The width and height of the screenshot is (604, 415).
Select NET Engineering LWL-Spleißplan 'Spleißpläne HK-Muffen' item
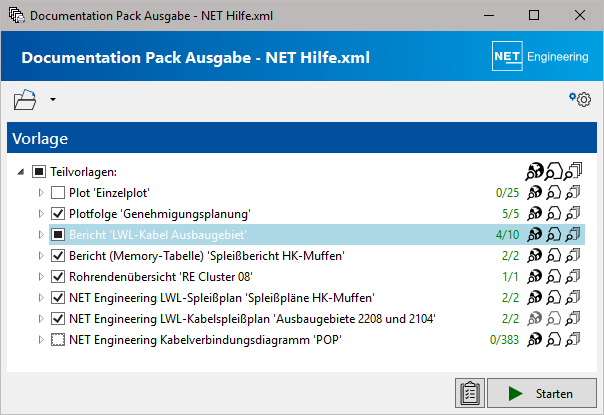[x=222, y=298]
